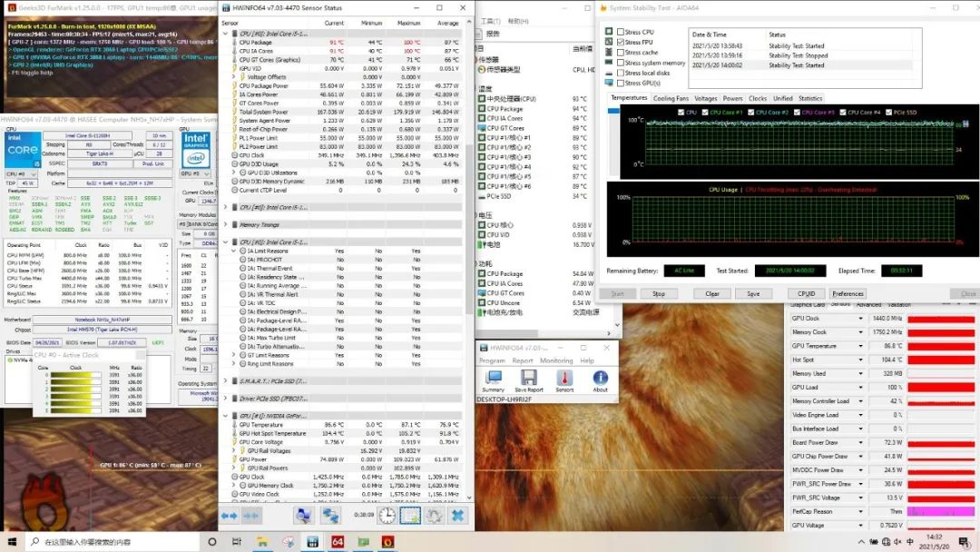This screenshot has width=980, height=552.
Task: Click the sensor settings gear icon
Action: [434, 515]
